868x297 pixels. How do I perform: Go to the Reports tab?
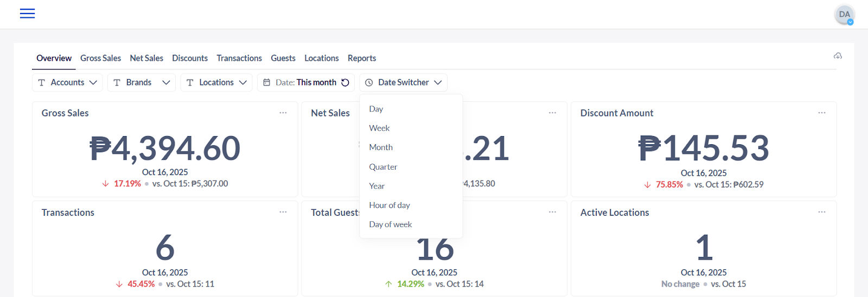pos(362,58)
